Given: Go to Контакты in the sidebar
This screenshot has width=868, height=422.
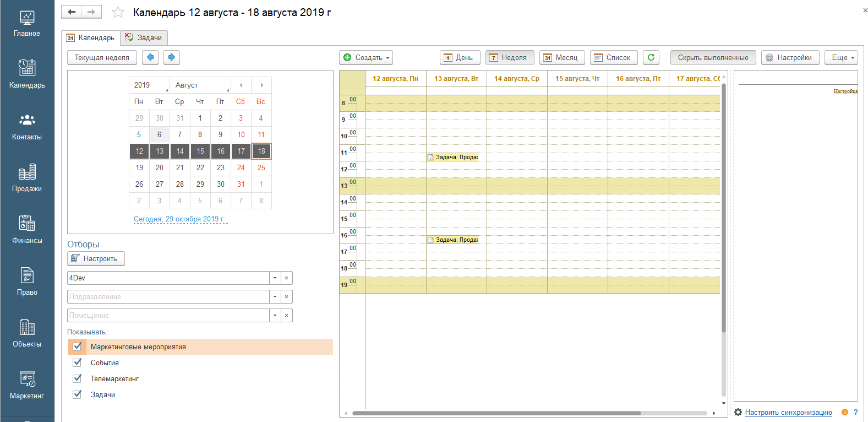Looking at the screenshot, I should [x=27, y=126].
